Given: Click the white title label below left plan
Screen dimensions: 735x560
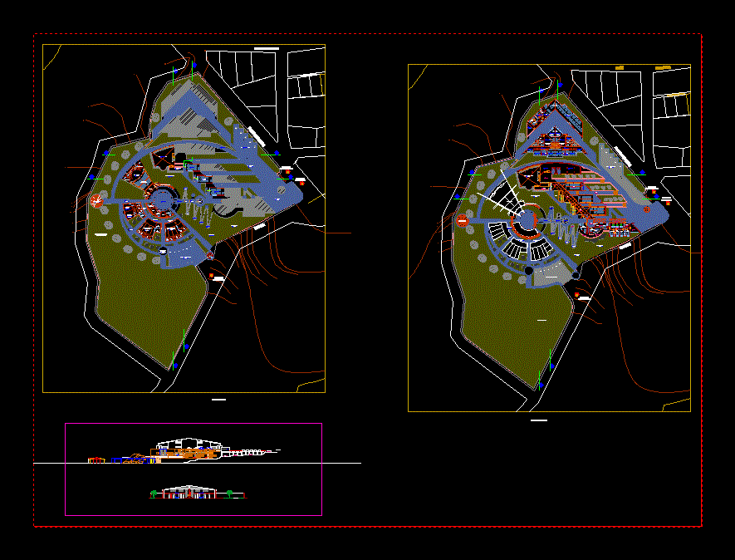Looking at the screenshot, I should pos(219,400).
